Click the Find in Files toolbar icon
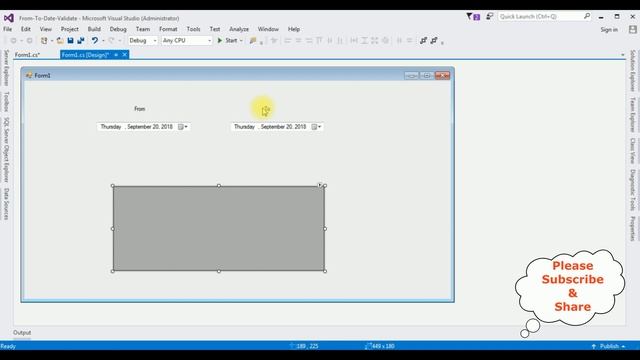The width and height of the screenshot is (640, 360). (253, 40)
